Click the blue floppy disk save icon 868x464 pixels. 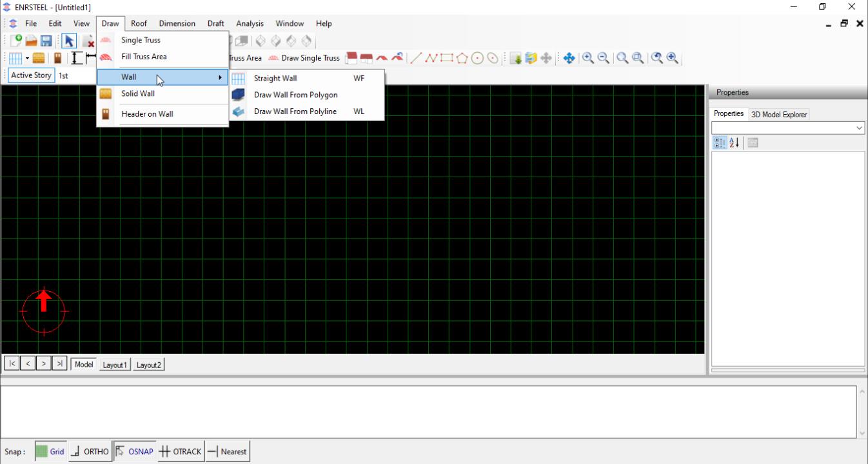click(46, 41)
